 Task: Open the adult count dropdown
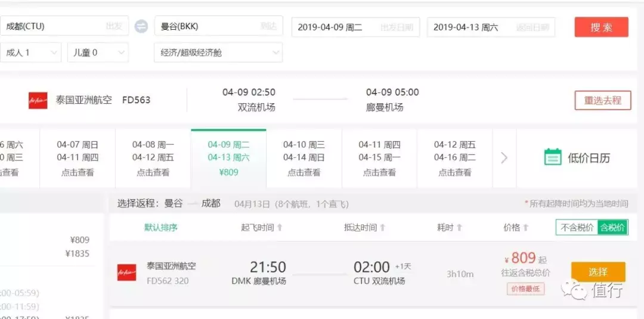point(30,52)
